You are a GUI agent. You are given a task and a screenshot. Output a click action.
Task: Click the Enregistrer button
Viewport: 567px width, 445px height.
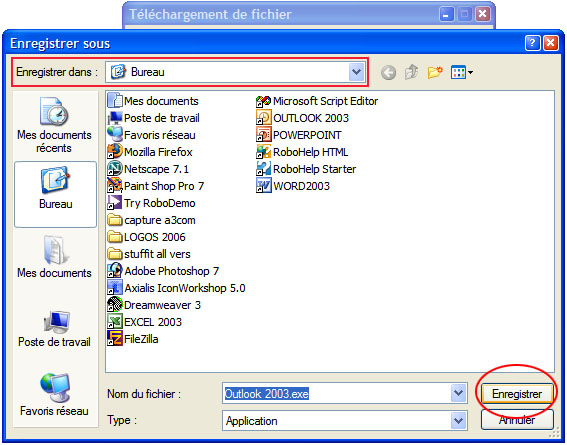(x=517, y=393)
